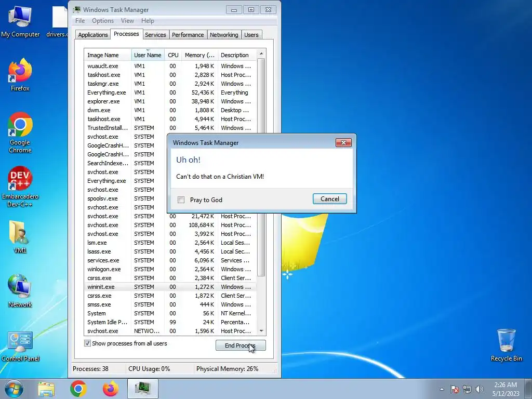Select the dwm.exe process
Image resolution: width=532 pixels, height=399 pixels.
tap(170, 110)
